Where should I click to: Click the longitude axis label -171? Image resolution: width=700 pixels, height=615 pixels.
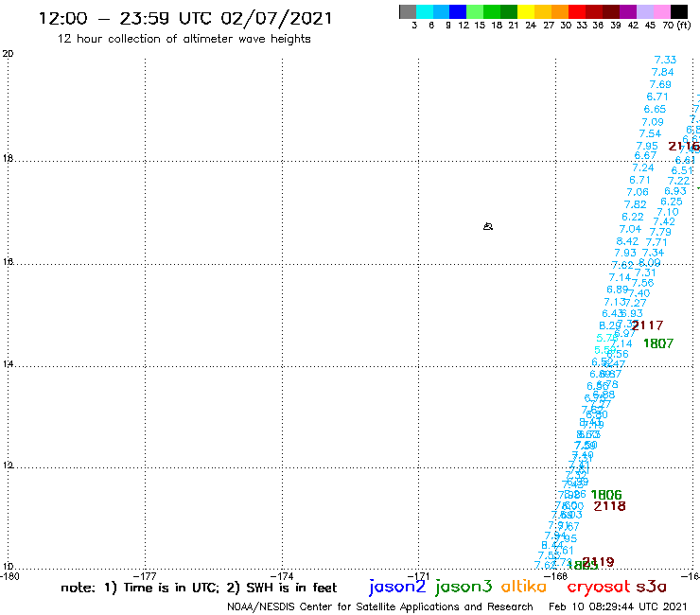pyautogui.click(x=419, y=576)
